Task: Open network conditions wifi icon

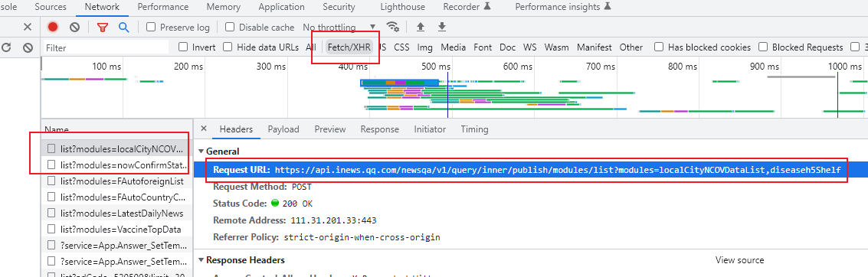Action: pos(392,27)
